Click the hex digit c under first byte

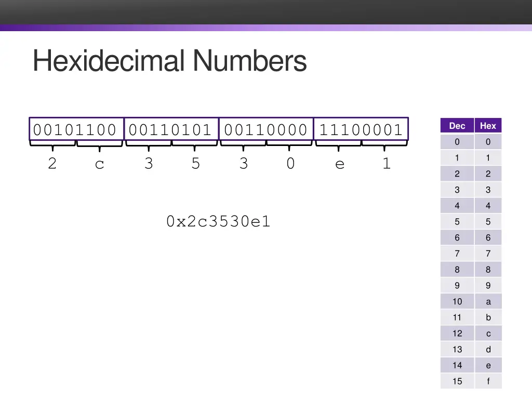(99, 164)
